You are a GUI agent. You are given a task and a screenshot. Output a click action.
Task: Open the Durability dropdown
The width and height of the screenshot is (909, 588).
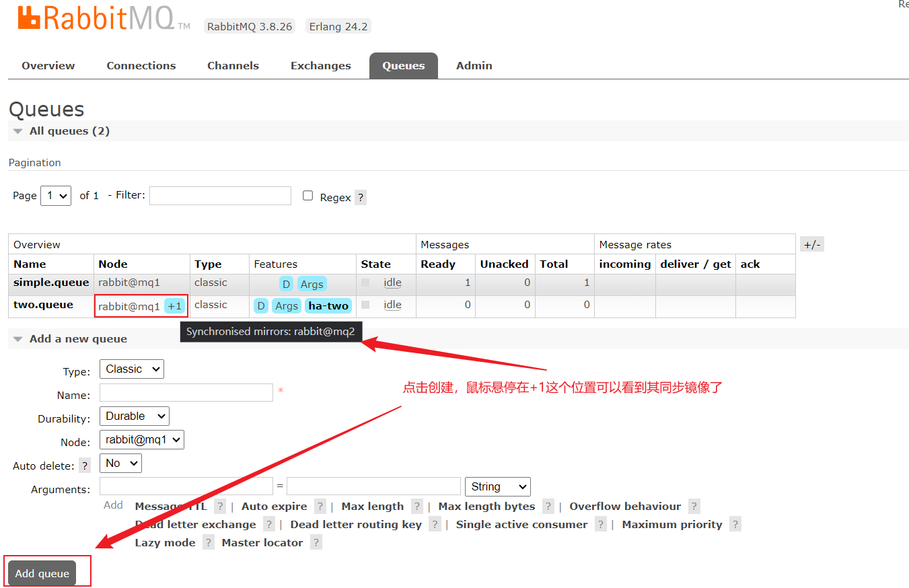click(135, 416)
